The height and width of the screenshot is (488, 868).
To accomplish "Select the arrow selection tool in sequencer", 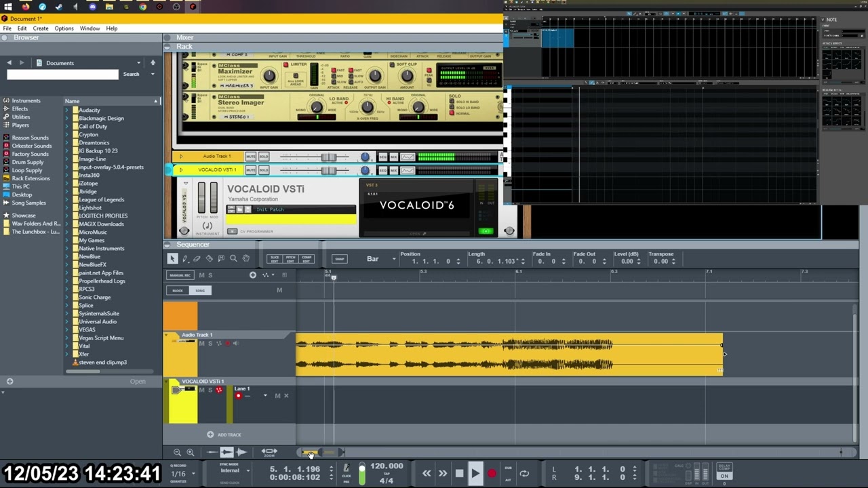I will [x=172, y=258].
